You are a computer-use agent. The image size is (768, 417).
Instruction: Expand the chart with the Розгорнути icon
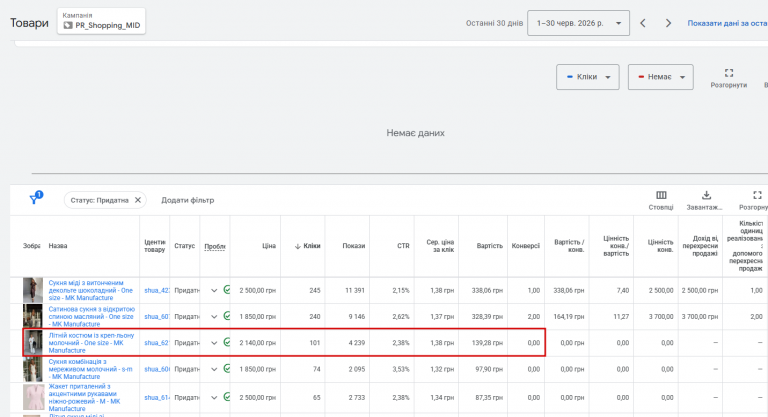728,73
